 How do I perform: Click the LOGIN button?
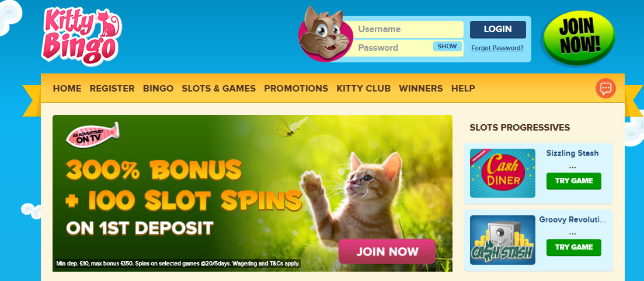(498, 29)
